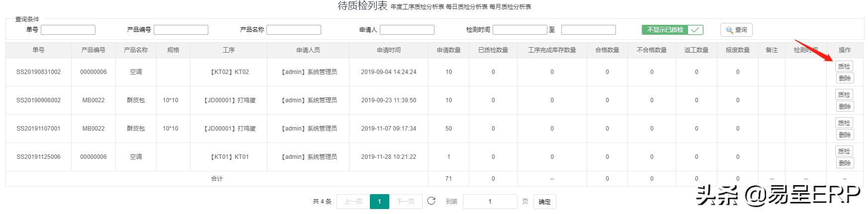
Task: Open 每日质检分析表 report link
Action: 466,7
